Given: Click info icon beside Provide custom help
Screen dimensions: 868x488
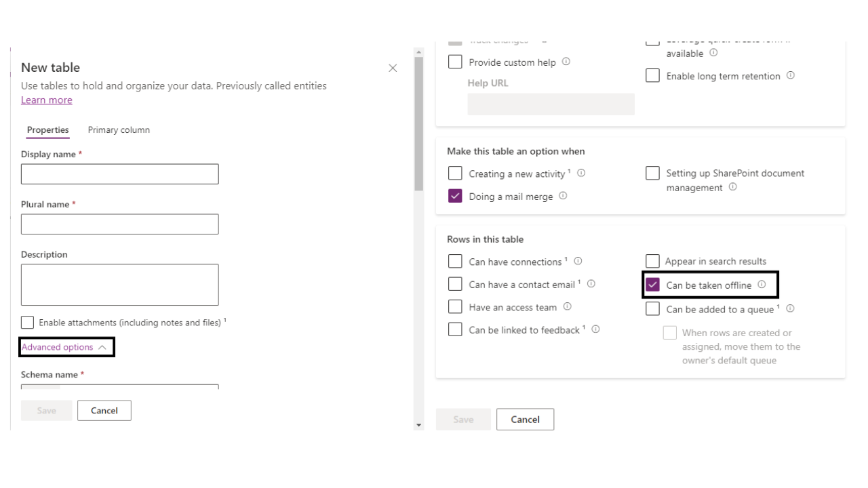Looking at the screenshot, I should point(566,62).
